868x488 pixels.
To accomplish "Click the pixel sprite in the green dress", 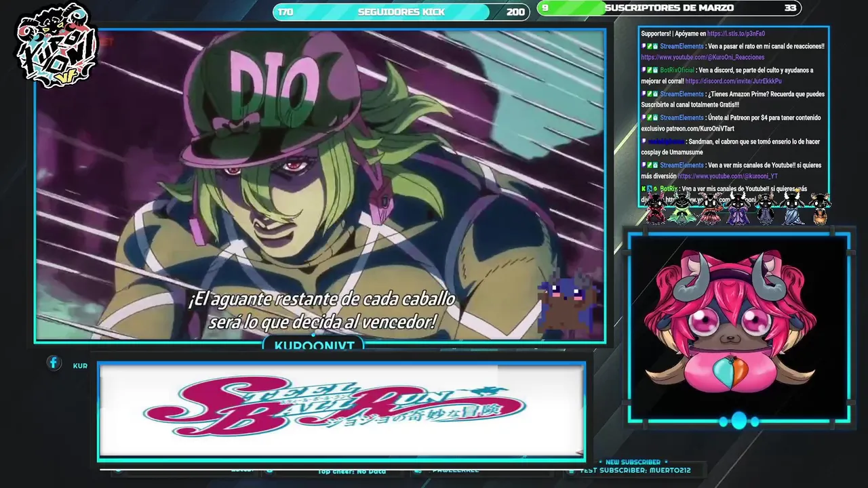I will tap(682, 208).
